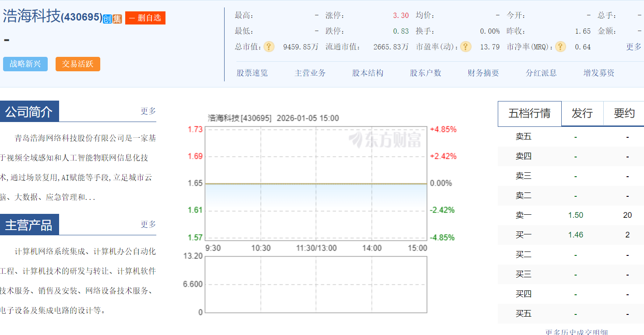
Task: Click the volume chart below price chart
Action: coord(316,284)
